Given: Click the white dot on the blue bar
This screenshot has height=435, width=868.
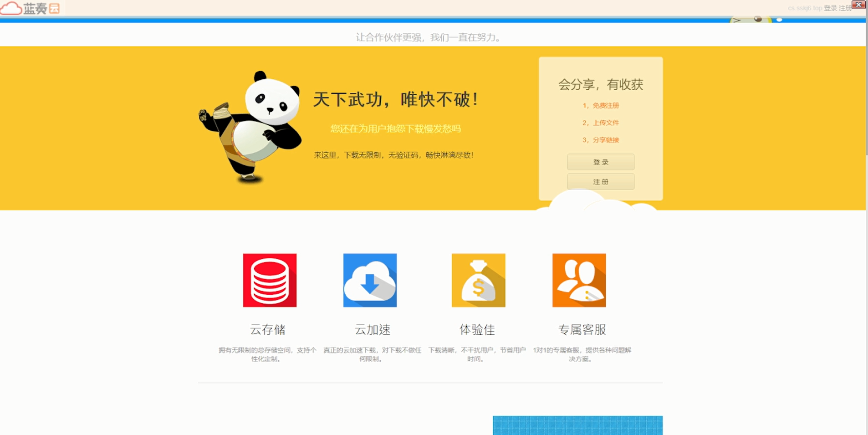Looking at the screenshot, I should (x=779, y=20).
